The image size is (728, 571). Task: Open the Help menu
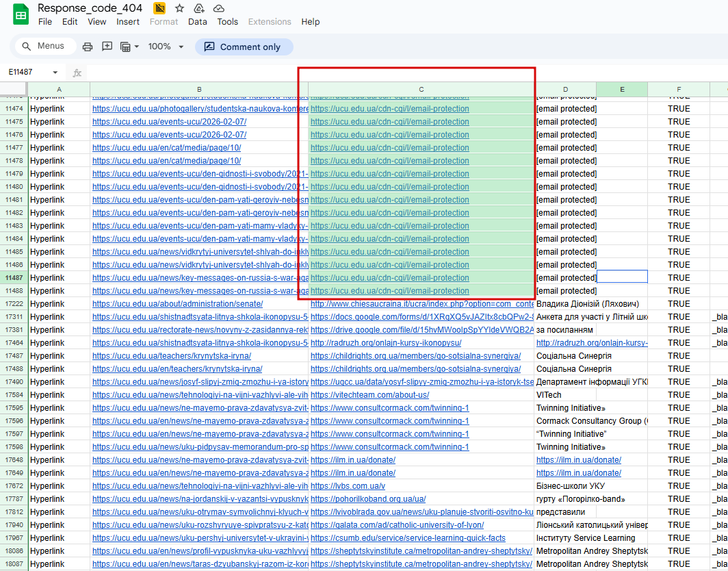(310, 22)
